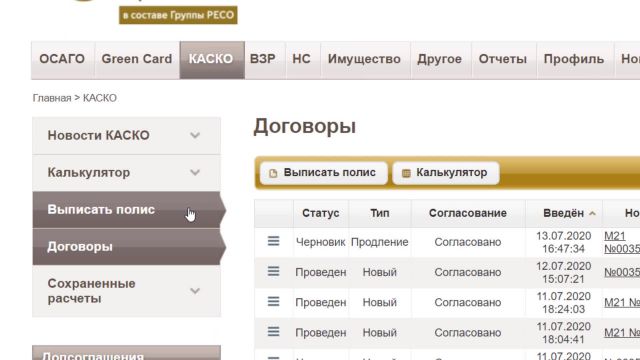Viewport: 640px width, 360px height.
Task: Open row menu for contract dated 12.07.2020
Action: 273,271
